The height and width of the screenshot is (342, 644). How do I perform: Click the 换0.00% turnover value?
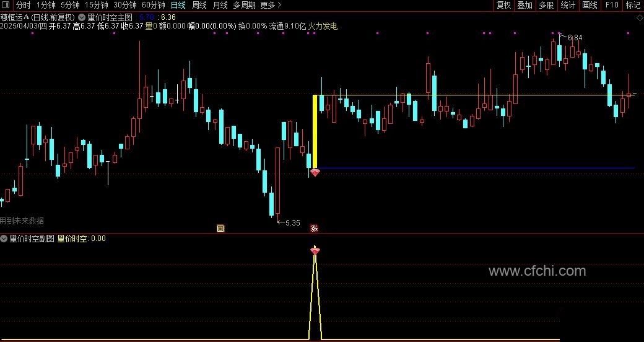(x=253, y=26)
